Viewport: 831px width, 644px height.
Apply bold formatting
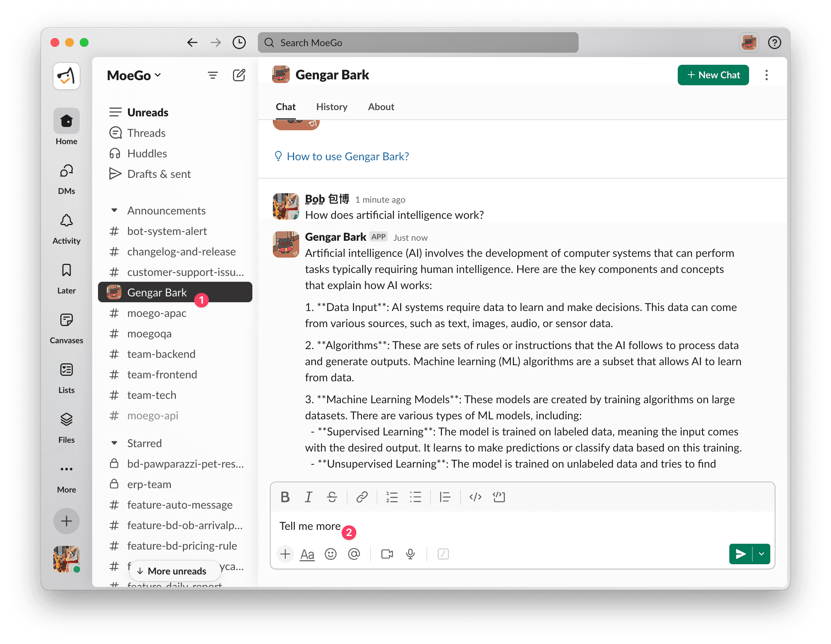click(x=285, y=497)
